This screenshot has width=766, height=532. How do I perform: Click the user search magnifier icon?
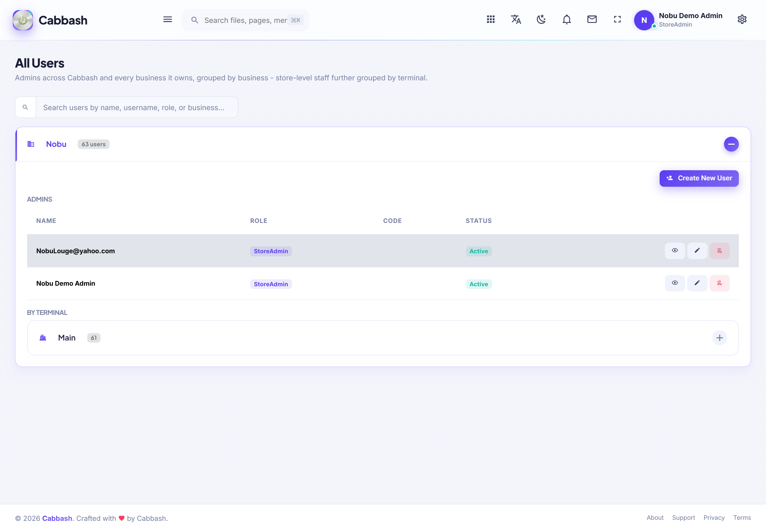coord(25,107)
